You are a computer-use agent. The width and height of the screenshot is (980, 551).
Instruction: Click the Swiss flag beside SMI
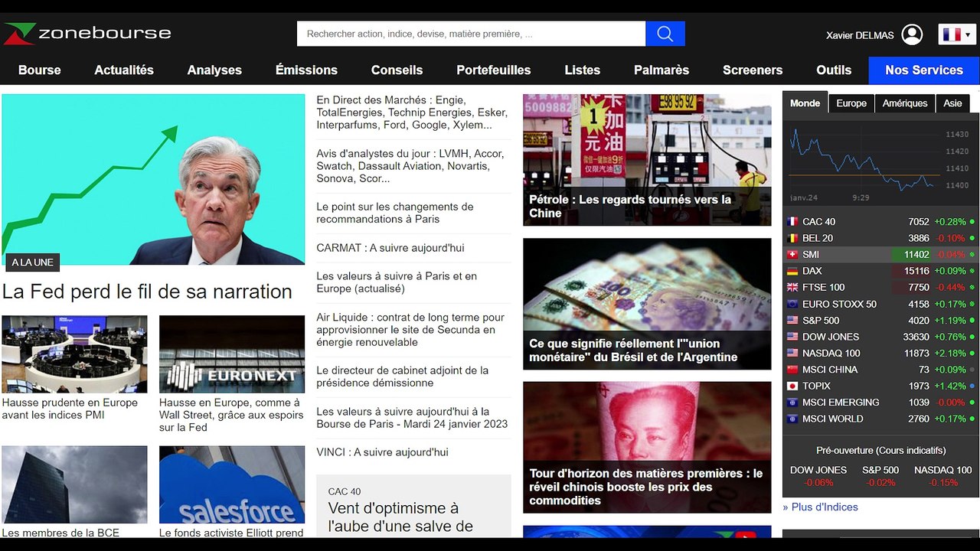point(792,255)
